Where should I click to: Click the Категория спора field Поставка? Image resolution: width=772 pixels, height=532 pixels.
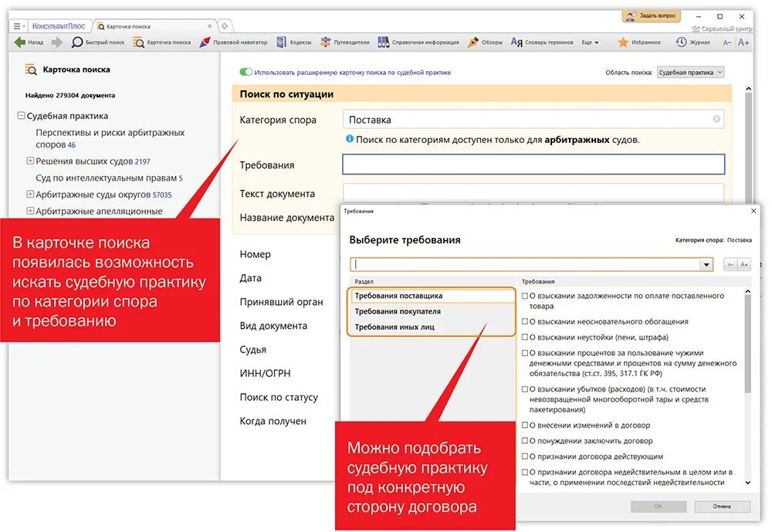coord(533,120)
